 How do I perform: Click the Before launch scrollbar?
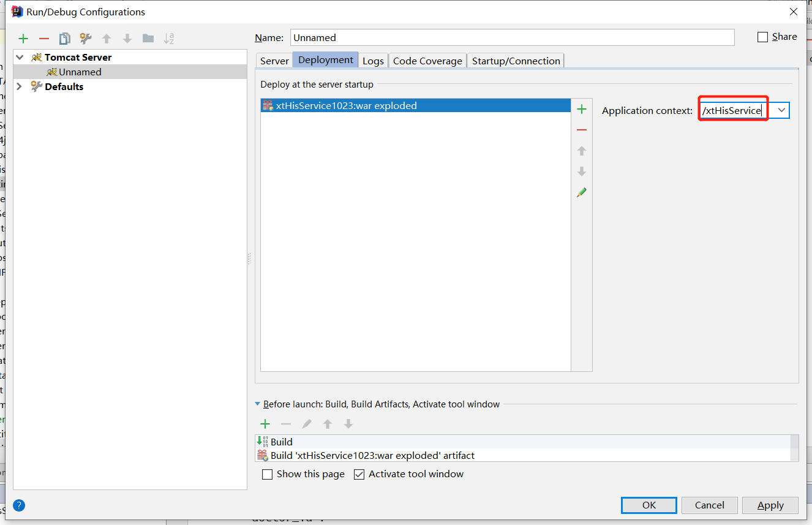[794, 448]
